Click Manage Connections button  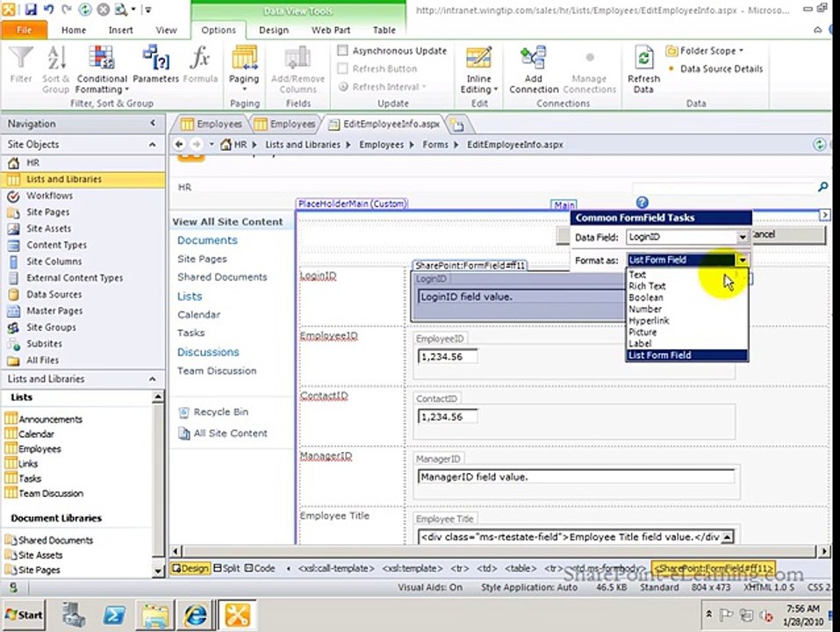[589, 70]
